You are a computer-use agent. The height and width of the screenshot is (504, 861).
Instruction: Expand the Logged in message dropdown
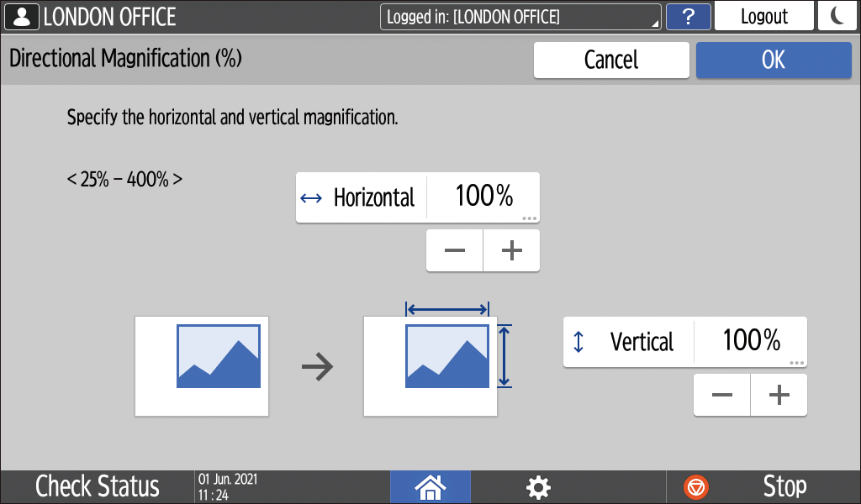pos(520,17)
